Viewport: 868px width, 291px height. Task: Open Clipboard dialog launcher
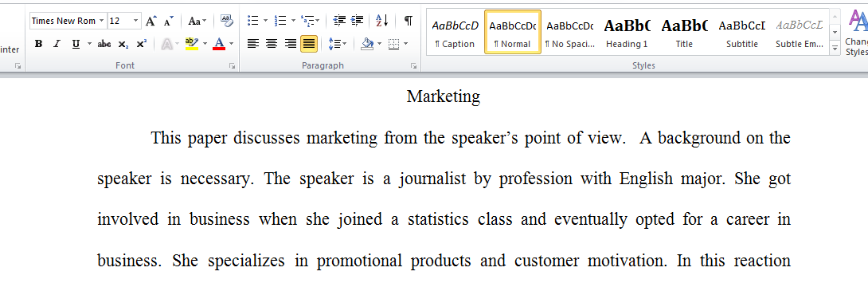18,66
